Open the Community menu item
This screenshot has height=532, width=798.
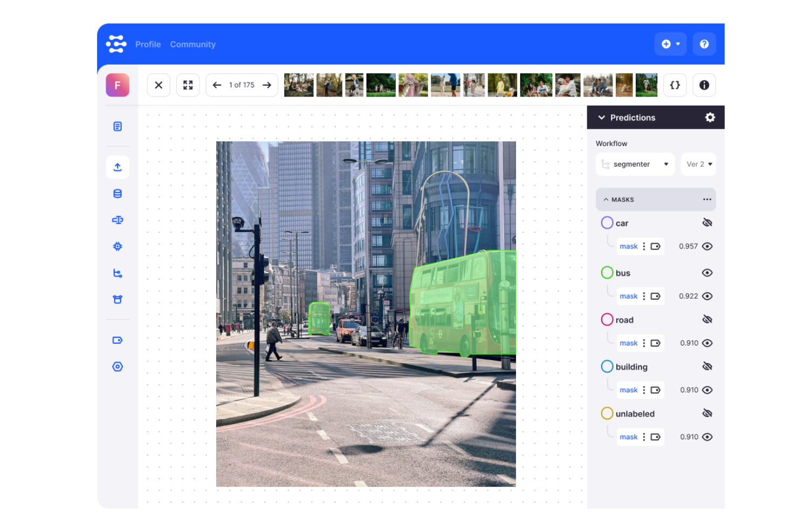(x=192, y=44)
